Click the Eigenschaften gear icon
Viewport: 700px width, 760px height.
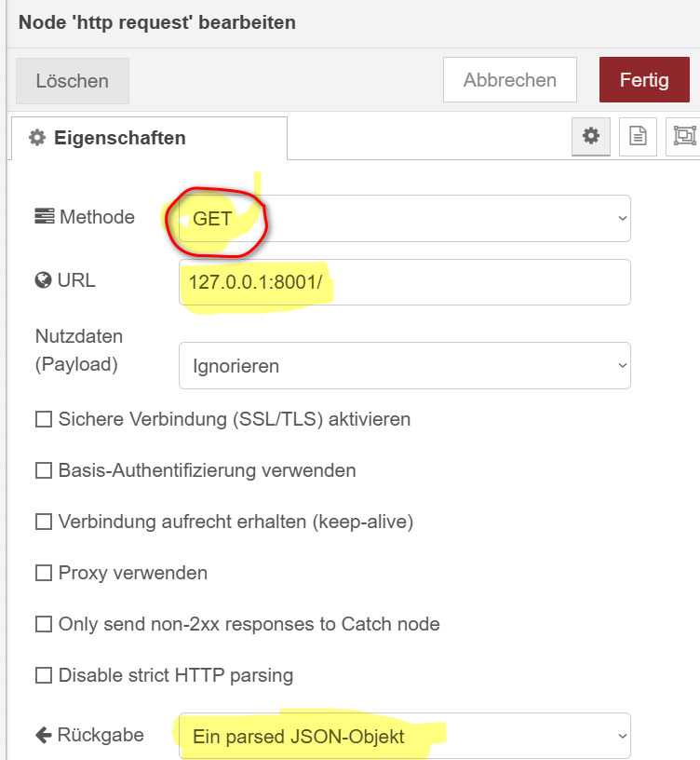pos(37,138)
